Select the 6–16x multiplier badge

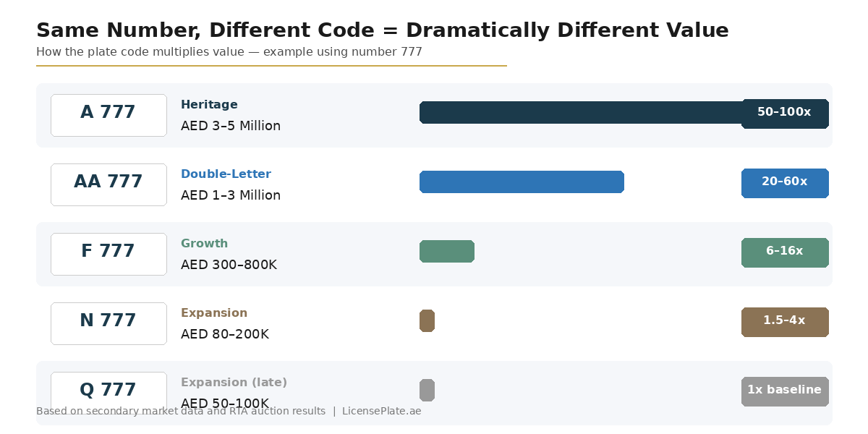pos(785,252)
